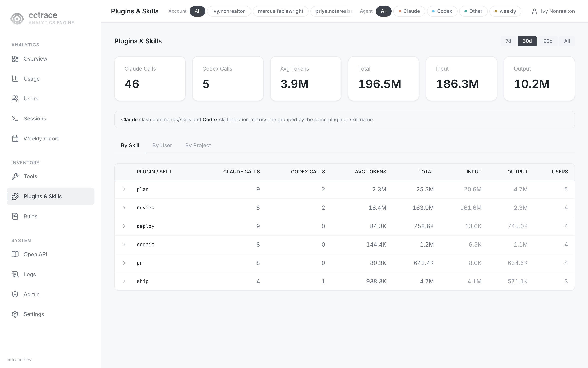Viewport: 588px width, 368px height.
Task: Expand the review skill row
Action: (x=124, y=208)
